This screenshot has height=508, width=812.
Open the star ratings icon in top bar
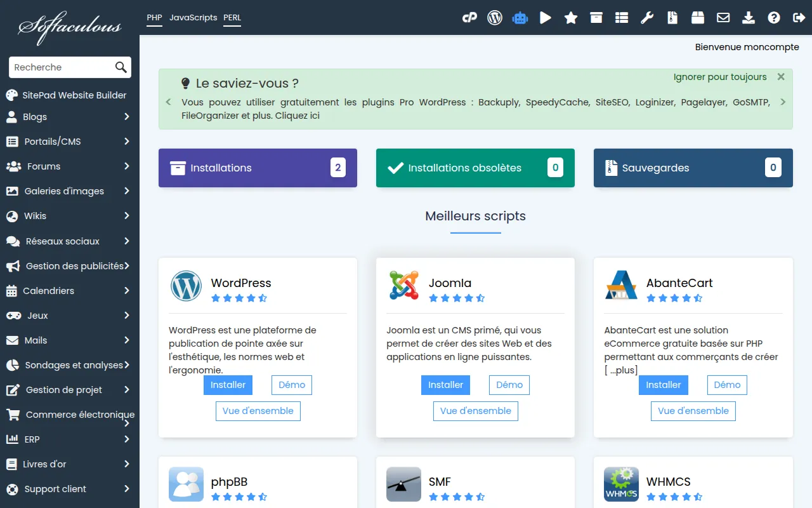571,18
